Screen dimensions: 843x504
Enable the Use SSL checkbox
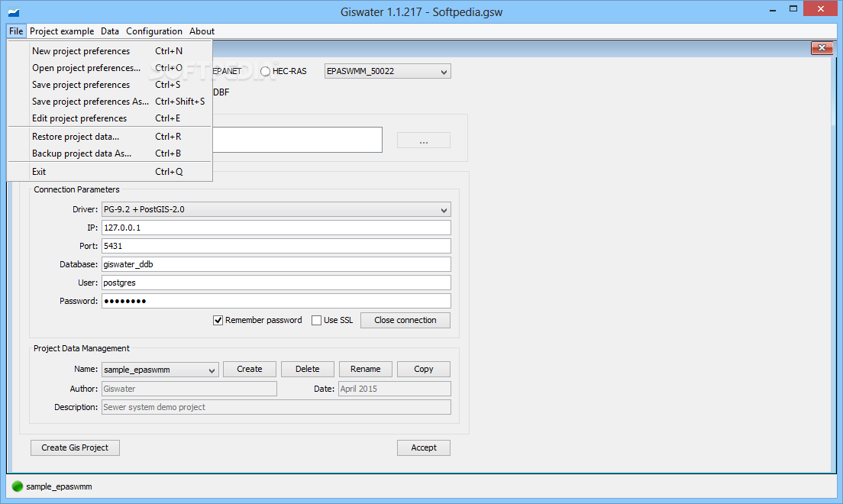317,320
